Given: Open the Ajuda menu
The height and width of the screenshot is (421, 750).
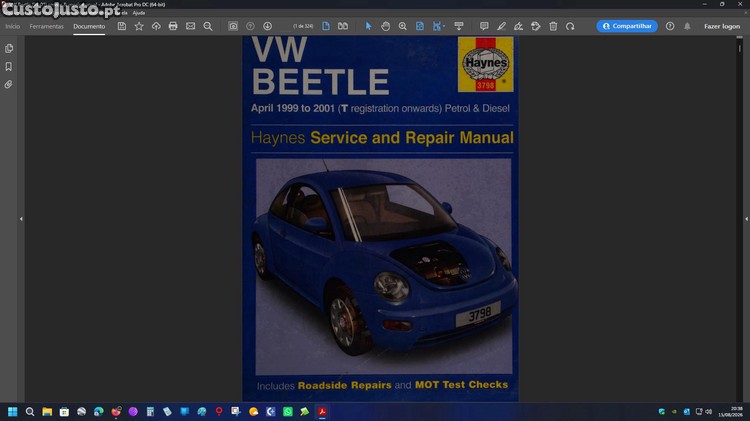Looking at the screenshot, I should point(139,13).
